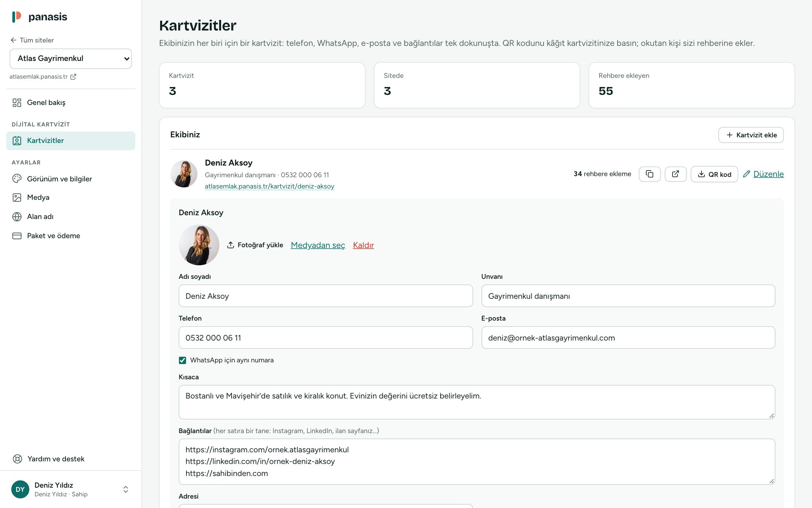Select Kartvizitler in the sidebar
This screenshot has height=508, width=812.
pyautogui.click(x=71, y=141)
